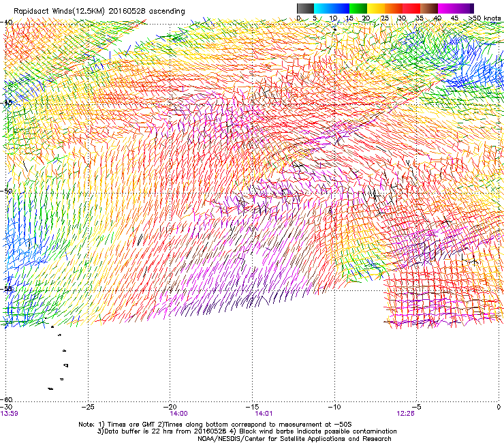Click the NOAA/NESDIS credit line

294,439
